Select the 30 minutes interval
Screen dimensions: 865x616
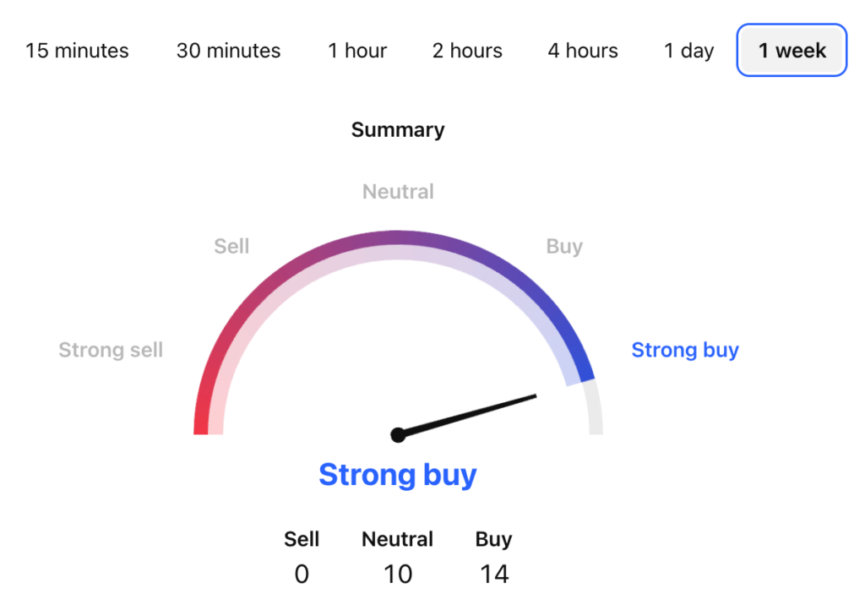coord(227,50)
